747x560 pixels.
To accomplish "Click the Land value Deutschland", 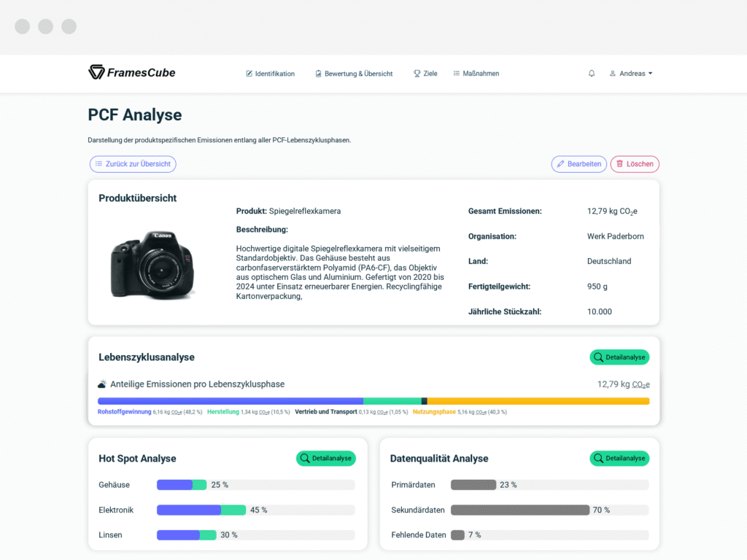I will point(609,261).
